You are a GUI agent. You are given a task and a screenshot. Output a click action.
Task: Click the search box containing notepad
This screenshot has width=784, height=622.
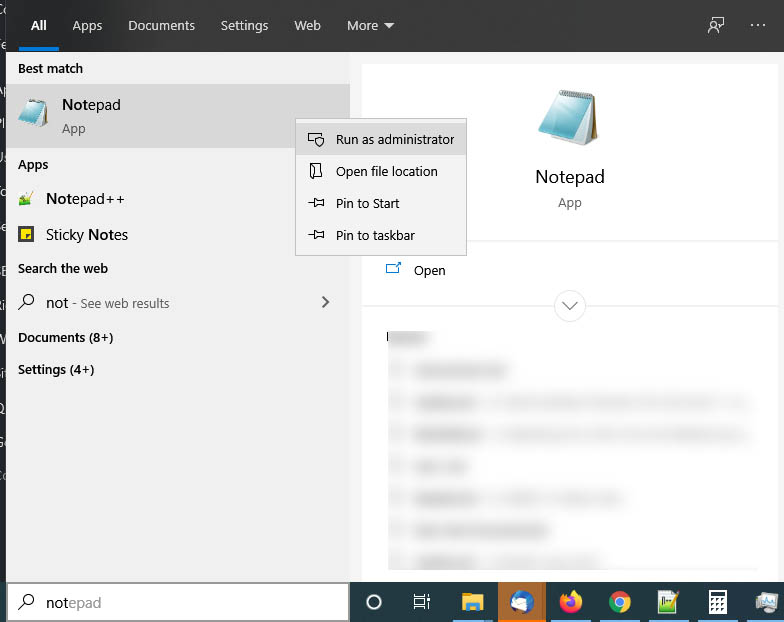tap(180, 602)
